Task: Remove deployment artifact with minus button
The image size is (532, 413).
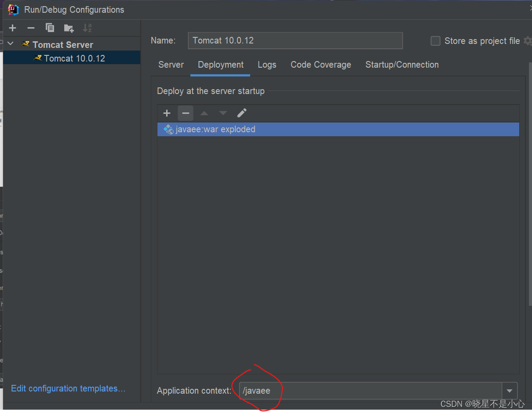Action: (x=186, y=113)
